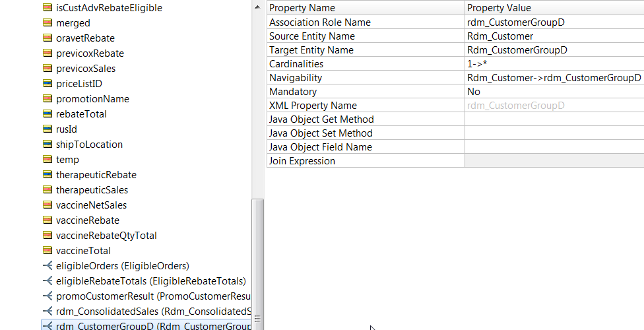The image size is (644, 330).
Task: Click the Property Value column header
Action: point(554,8)
